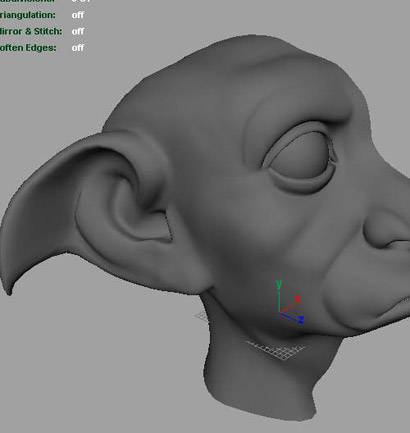The image size is (410, 433).
Task: Click the Mirror & Stitch 'off' value
Action: point(78,31)
